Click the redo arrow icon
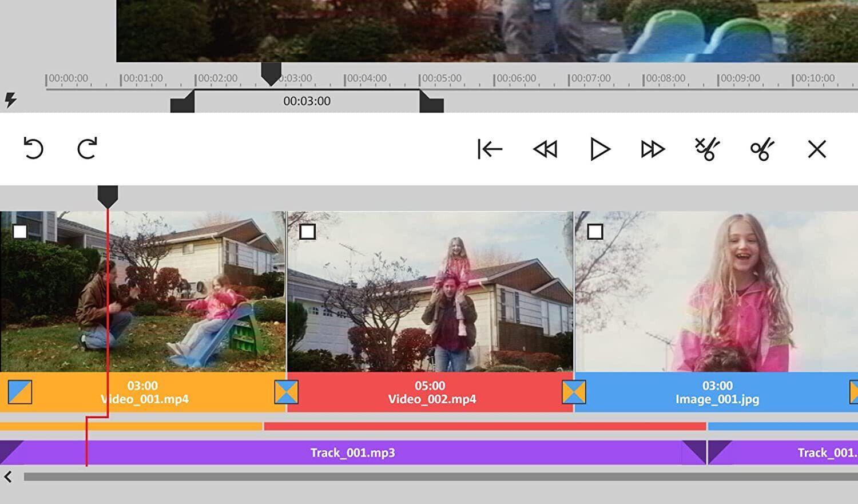Image resolution: width=858 pixels, height=504 pixels. [87, 149]
